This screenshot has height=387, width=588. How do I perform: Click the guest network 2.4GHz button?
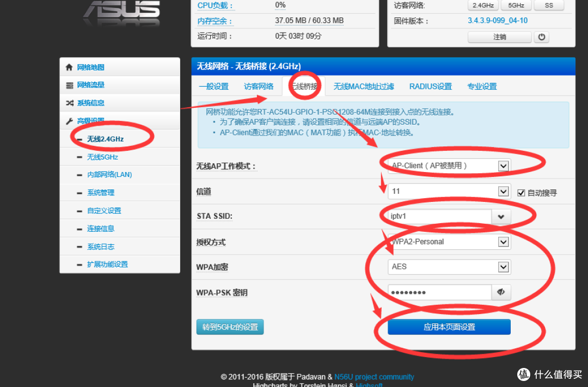483,5
